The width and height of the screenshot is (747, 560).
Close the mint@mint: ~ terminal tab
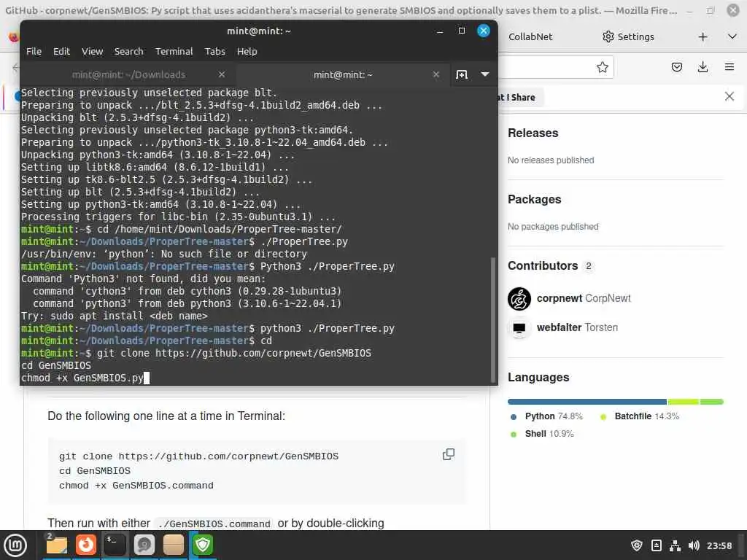[x=436, y=74]
